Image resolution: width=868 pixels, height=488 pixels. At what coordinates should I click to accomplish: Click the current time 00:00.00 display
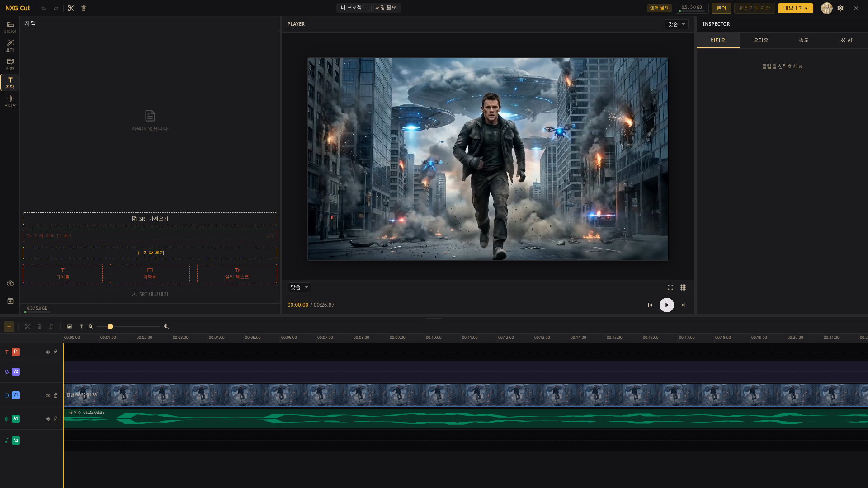[x=298, y=305]
